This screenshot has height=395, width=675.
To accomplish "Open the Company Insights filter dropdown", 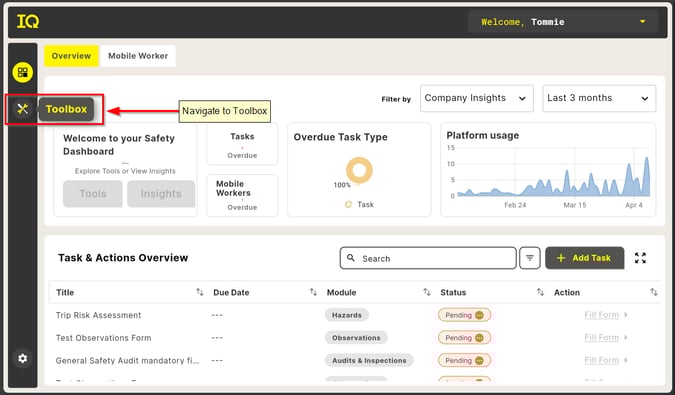I will point(477,98).
